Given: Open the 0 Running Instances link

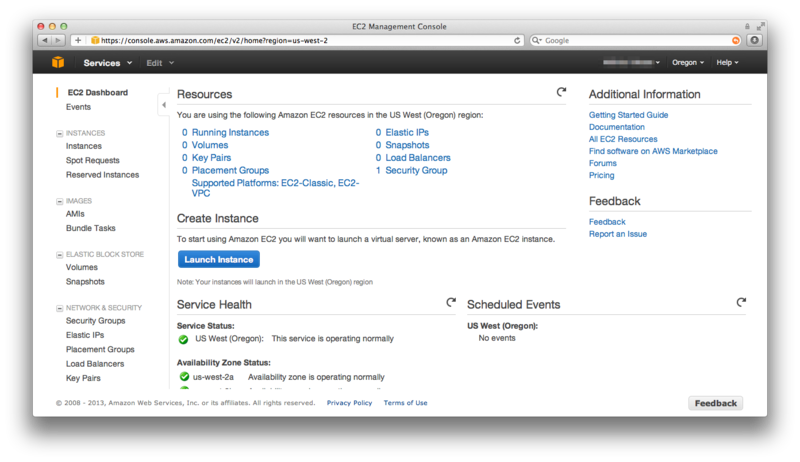Looking at the screenshot, I should point(225,132).
